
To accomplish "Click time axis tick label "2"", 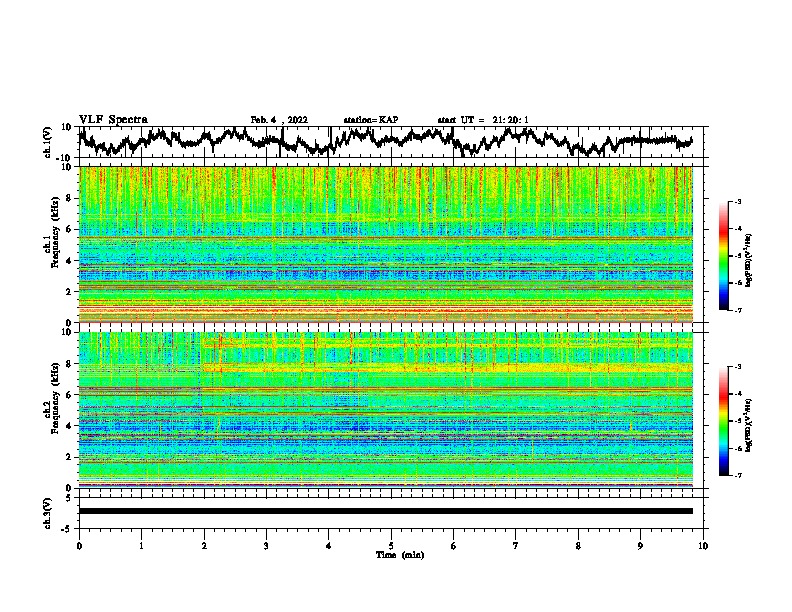I will click(204, 546).
